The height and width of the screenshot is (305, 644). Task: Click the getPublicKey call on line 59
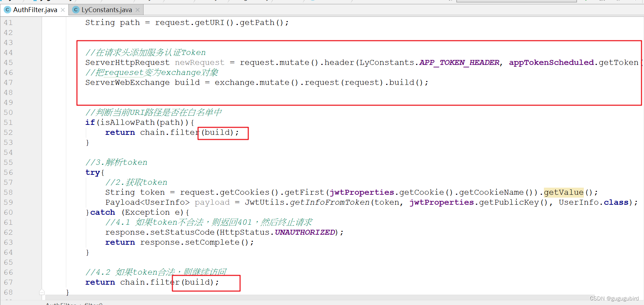509,202
